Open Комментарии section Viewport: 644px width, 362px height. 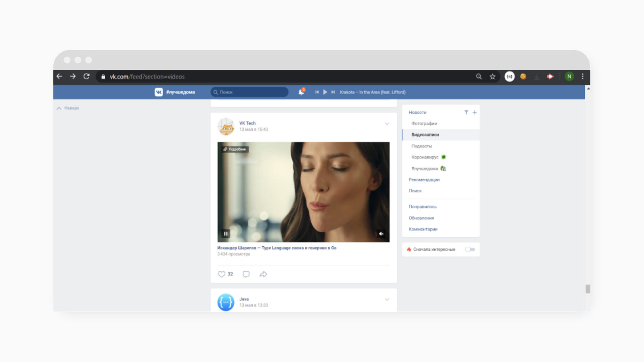tap(423, 229)
